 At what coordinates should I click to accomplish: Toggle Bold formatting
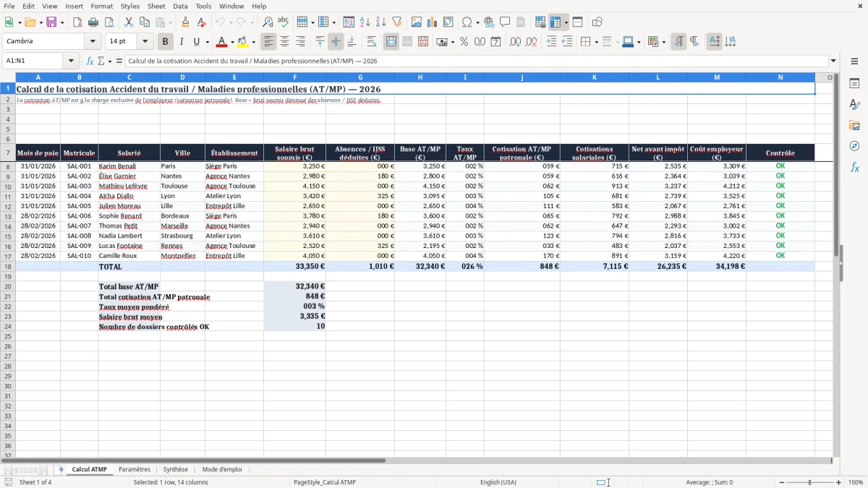pos(165,42)
